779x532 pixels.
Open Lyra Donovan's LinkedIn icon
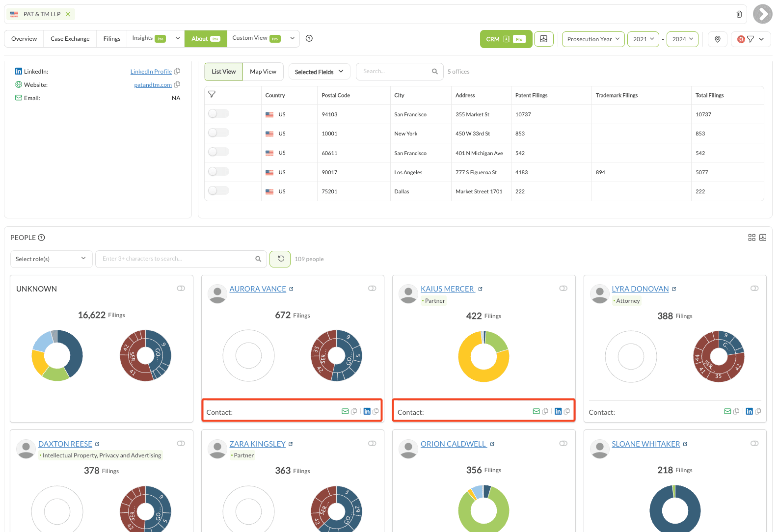coord(749,411)
